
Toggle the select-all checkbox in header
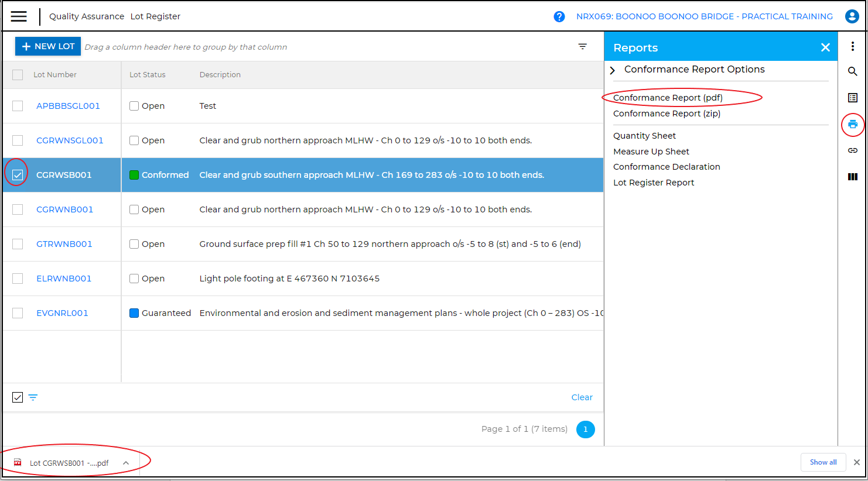coord(18,75)
